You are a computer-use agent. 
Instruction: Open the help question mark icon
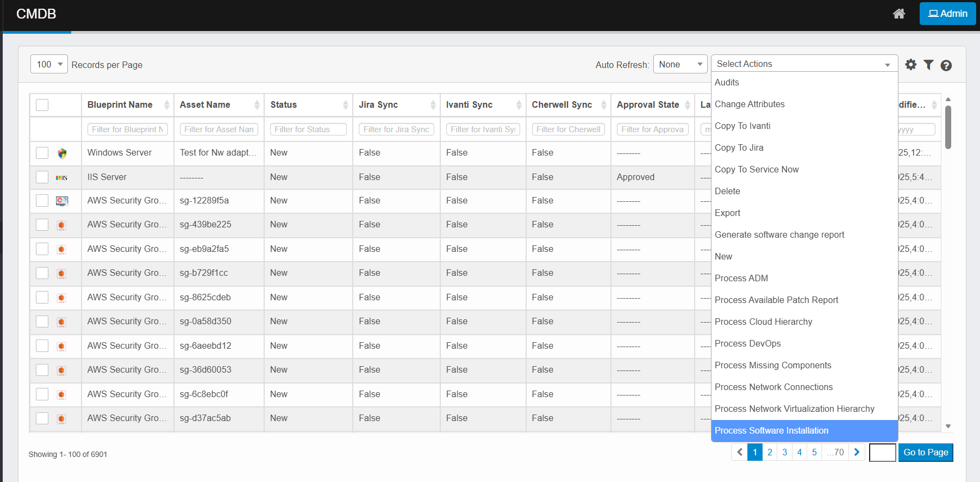coord(946,65)
